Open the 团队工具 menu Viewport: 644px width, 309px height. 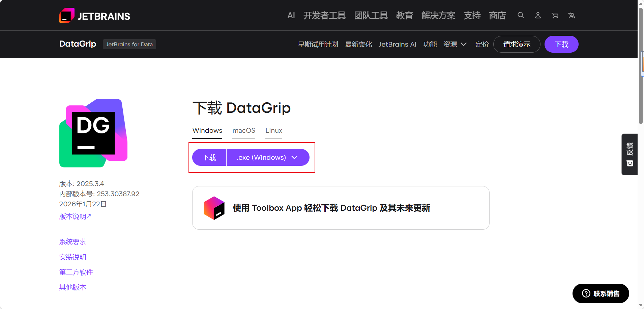pyautogui.click(x=371, y=16)
